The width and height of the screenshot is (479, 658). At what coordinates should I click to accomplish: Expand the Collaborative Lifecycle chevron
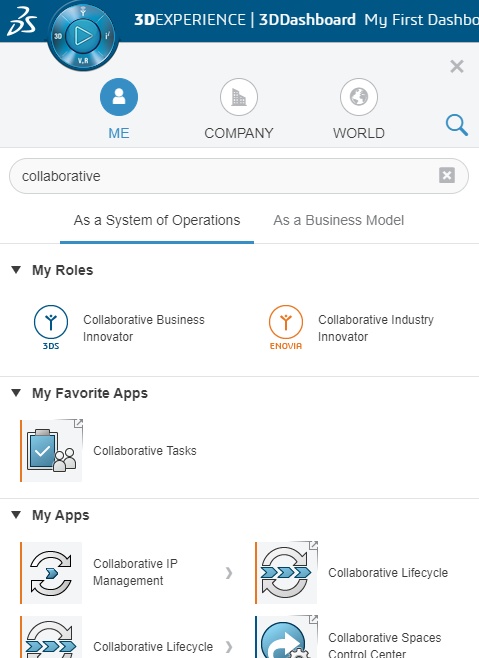click(x=229, y=647)
